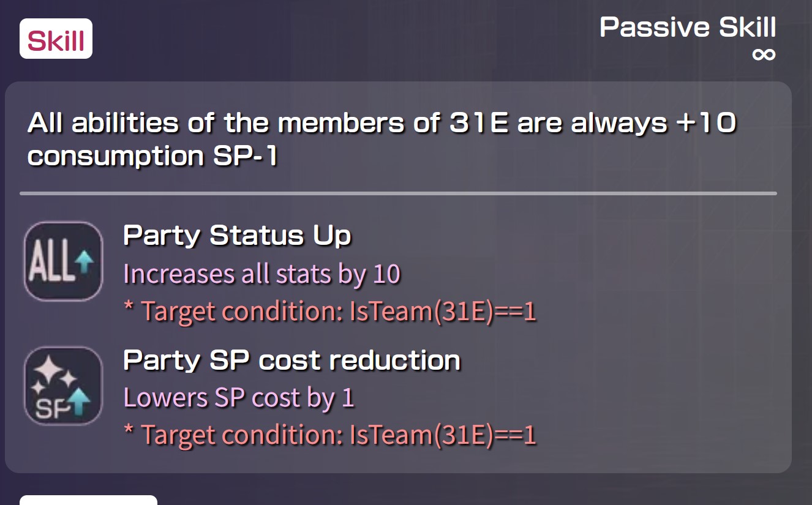812x505 pixels.
Task: Select the Party SP cost reduction title
Action: (x=291, y=360)
